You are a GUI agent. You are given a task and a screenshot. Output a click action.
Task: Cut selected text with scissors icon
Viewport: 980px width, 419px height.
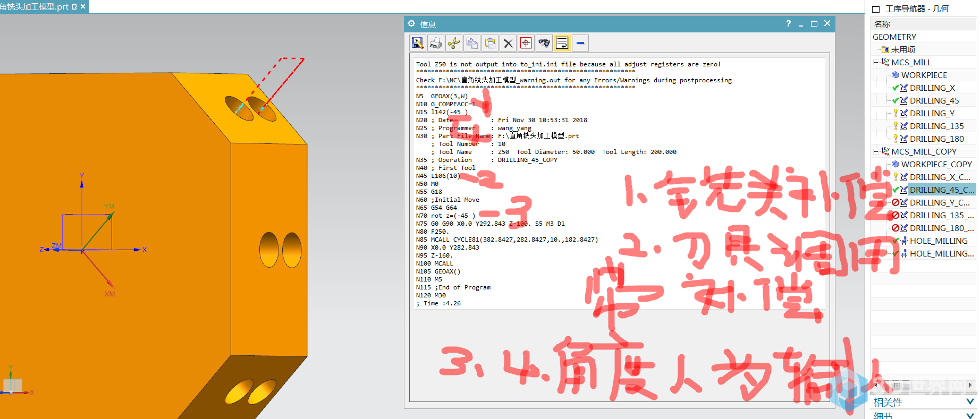[x=454, y=43]
